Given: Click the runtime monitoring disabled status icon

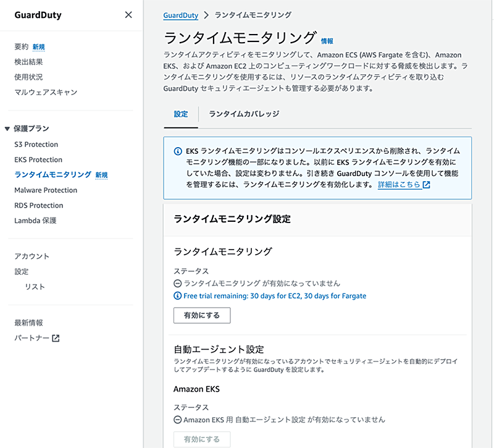Looking at the screenshot, I should [178, 284].
